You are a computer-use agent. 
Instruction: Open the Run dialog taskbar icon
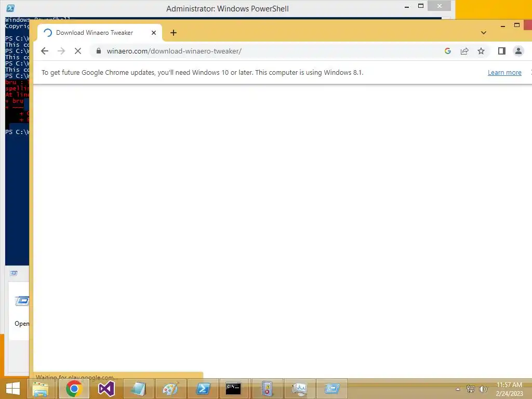(332, 389)
